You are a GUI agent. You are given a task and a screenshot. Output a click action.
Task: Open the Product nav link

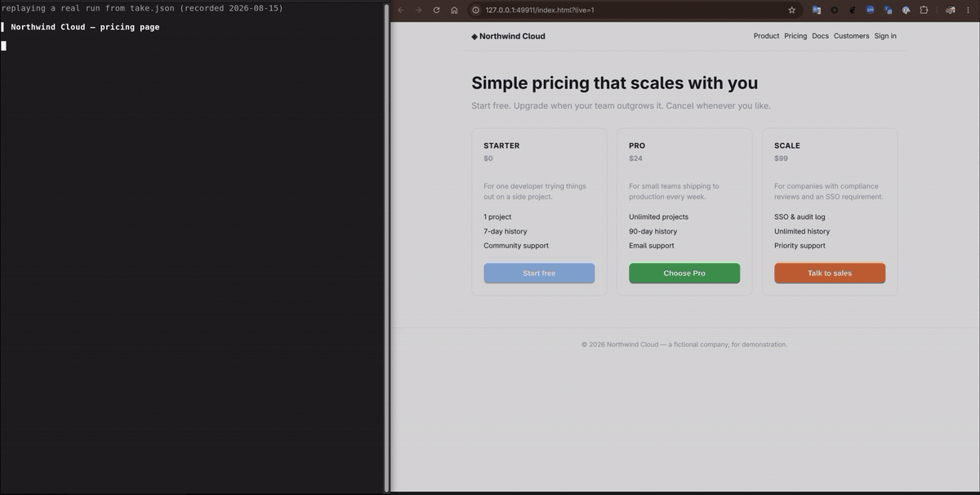point(766,36)
